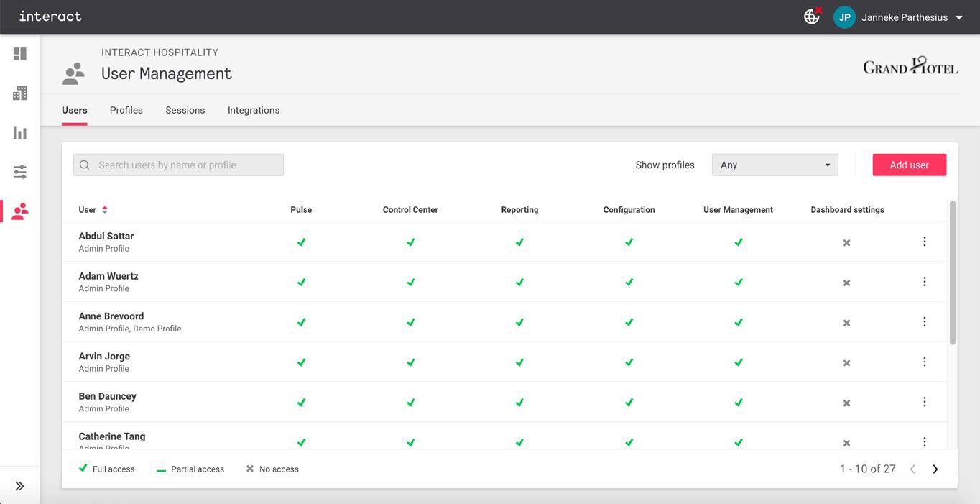Open the three-dot menu for Abdul Sattar
The width and height of the screenshot is (980, 504).
tap(924, 242)
